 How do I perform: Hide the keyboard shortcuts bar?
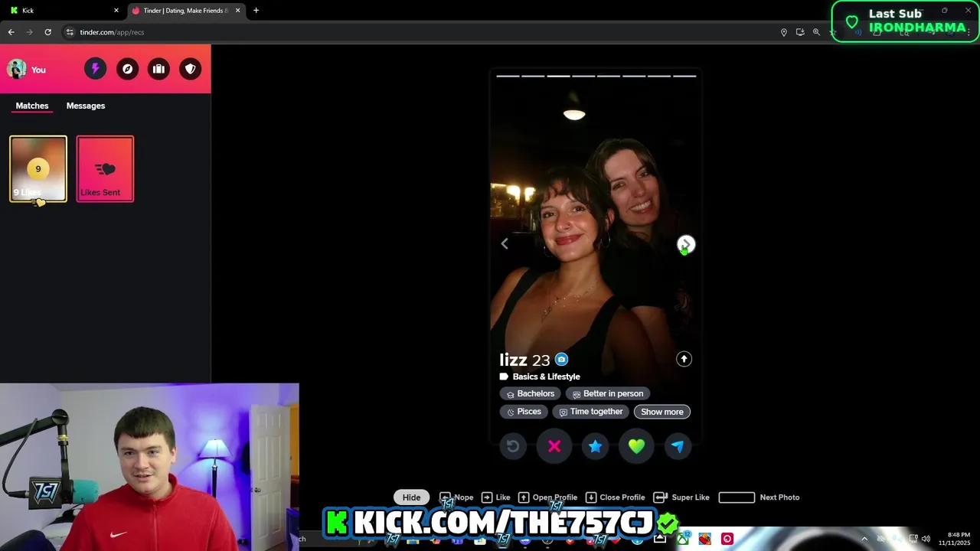pyautogui.click(x=412, y=497)
